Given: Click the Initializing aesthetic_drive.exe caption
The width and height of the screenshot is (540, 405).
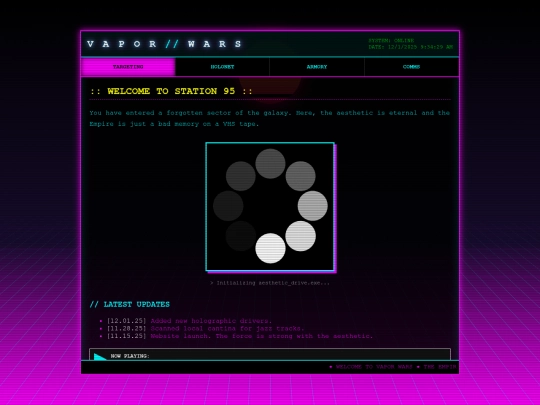Looking at the screenshot, I should pos(270,283).
